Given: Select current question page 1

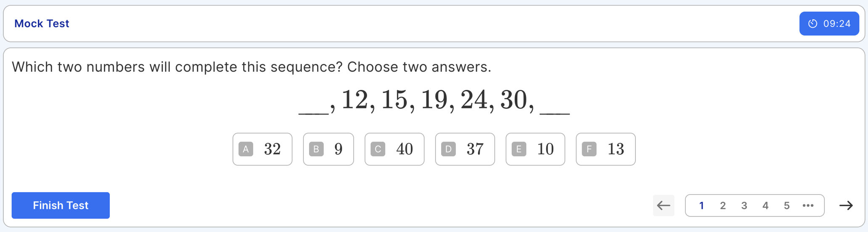Looking at the screenshot, I should [x=701, y=206].
